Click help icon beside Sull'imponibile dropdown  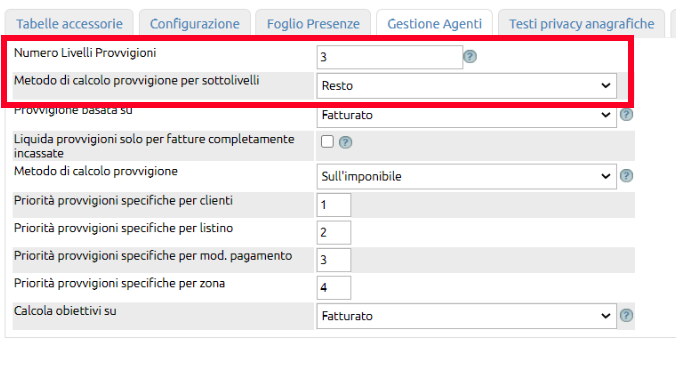pos(626,176)
